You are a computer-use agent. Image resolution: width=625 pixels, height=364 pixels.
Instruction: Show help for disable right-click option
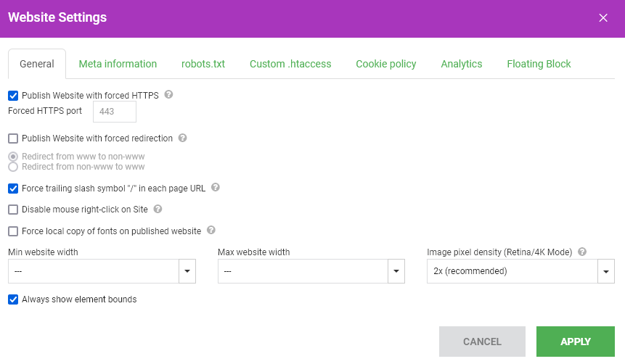(158, 209)
